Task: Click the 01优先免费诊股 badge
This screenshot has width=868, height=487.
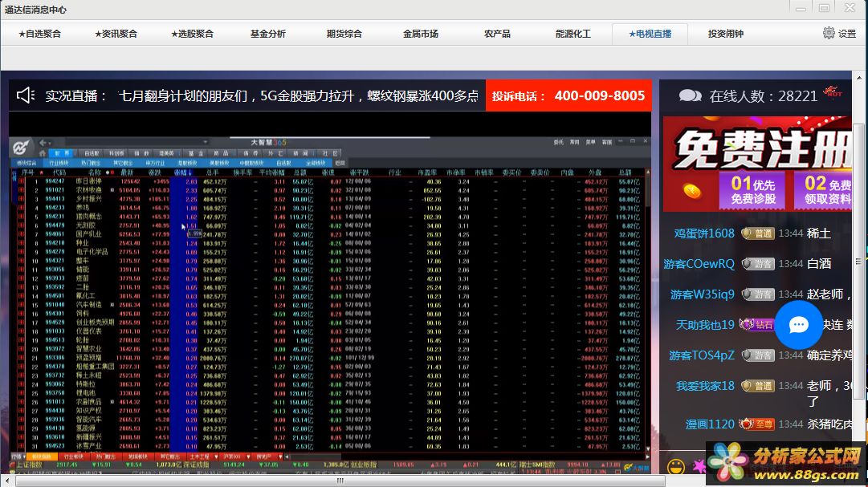Action: (752, 190)
